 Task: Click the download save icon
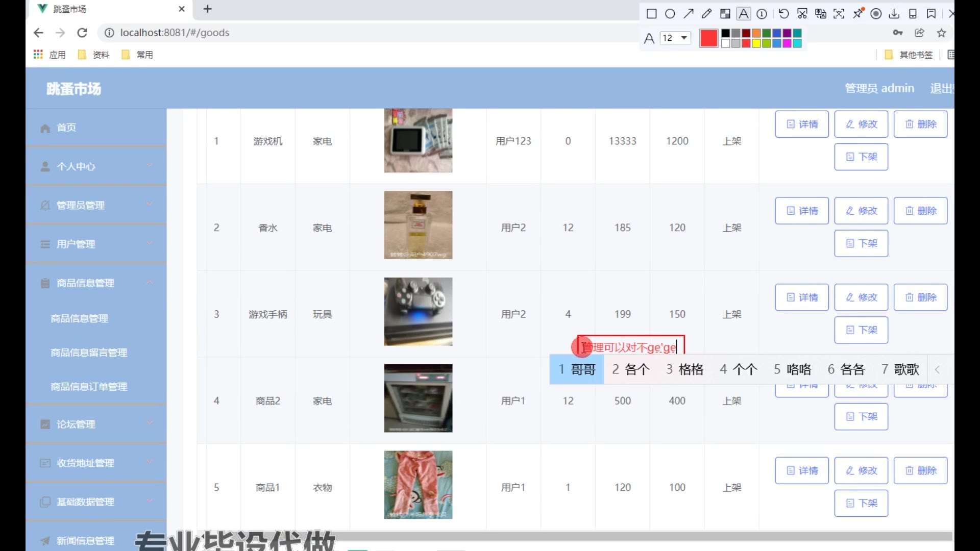(x=894, y=14)
